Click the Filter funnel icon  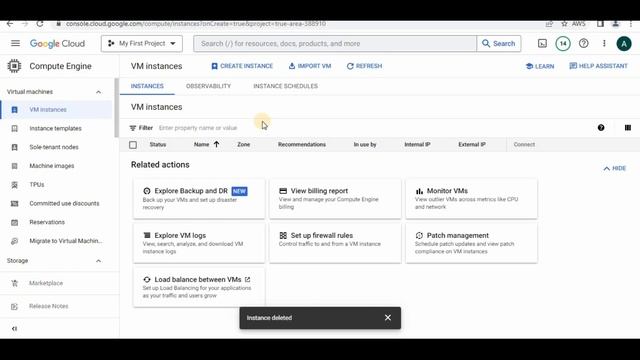[x=133, y=128]
